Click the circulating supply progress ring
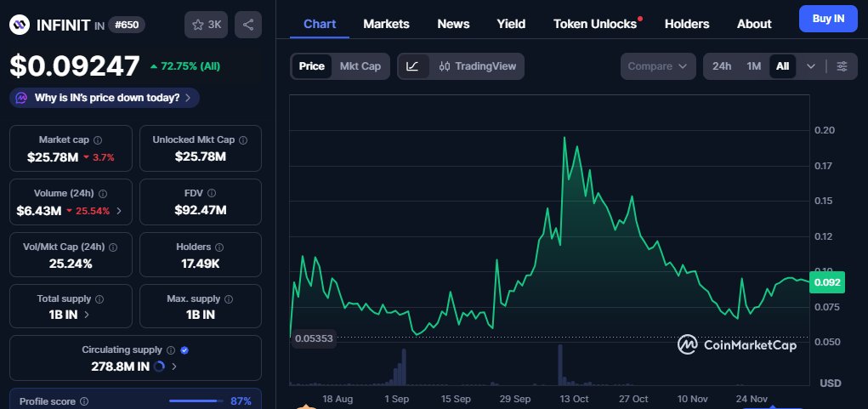 point(158,366)
